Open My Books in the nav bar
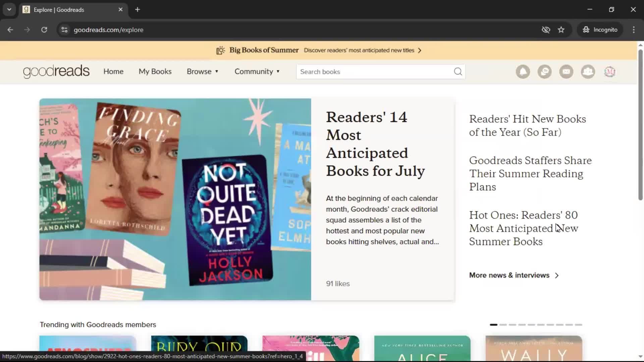The width and height of the screenshot is (644, 362). click(x=155, y=72)
